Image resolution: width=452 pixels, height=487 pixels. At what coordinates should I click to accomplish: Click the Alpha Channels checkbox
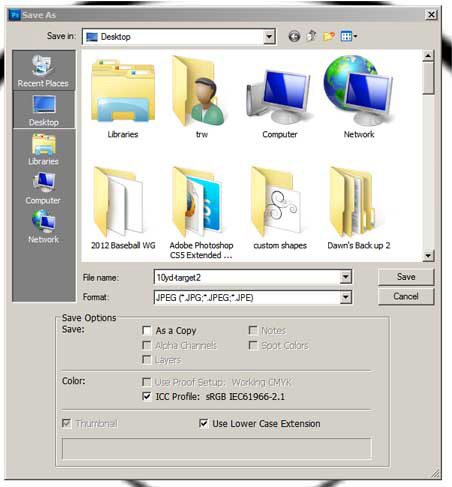(147, 345)
